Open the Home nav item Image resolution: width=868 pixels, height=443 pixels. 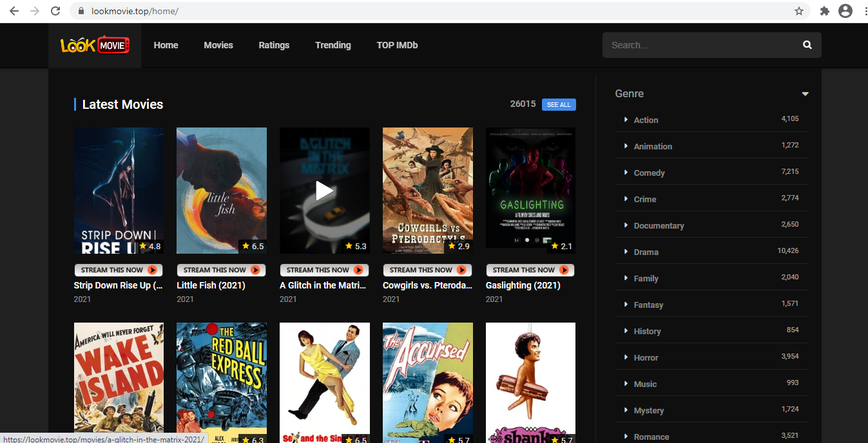(166, 45)
